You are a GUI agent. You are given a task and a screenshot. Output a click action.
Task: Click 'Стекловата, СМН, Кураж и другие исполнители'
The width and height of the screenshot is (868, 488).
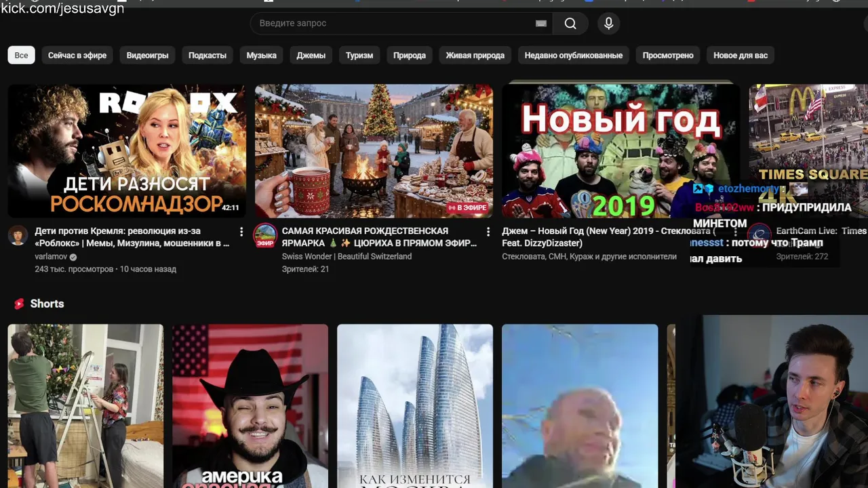(x=589, y=257)
